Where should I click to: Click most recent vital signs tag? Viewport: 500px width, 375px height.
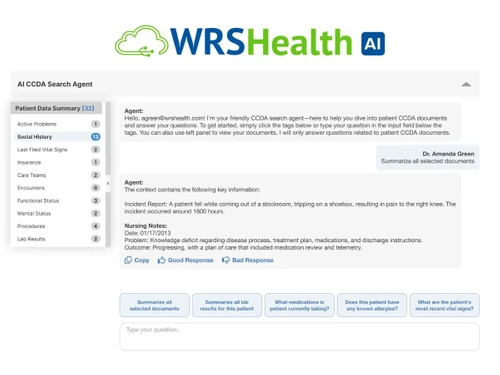pyautogui.click(x=444, y=305)
